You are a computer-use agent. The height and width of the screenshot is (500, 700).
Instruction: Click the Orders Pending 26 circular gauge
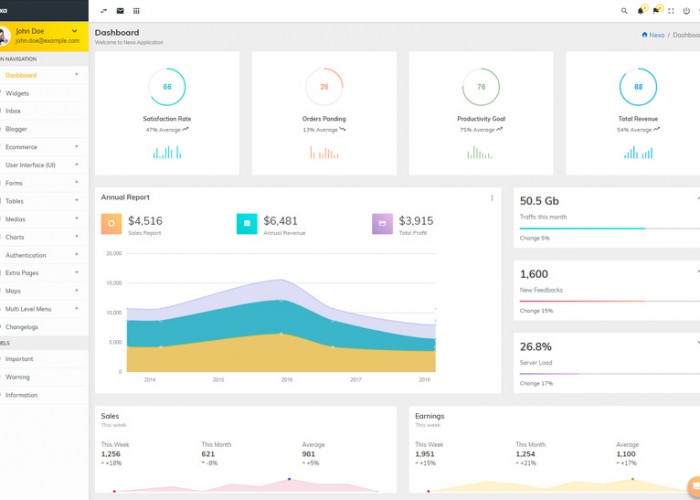[x=324, y=87]
